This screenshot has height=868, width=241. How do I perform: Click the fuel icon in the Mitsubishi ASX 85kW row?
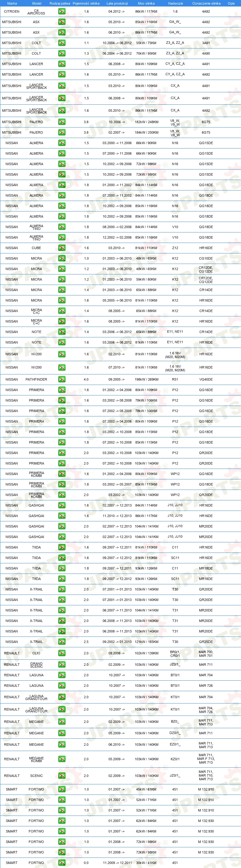coord(62,22)
